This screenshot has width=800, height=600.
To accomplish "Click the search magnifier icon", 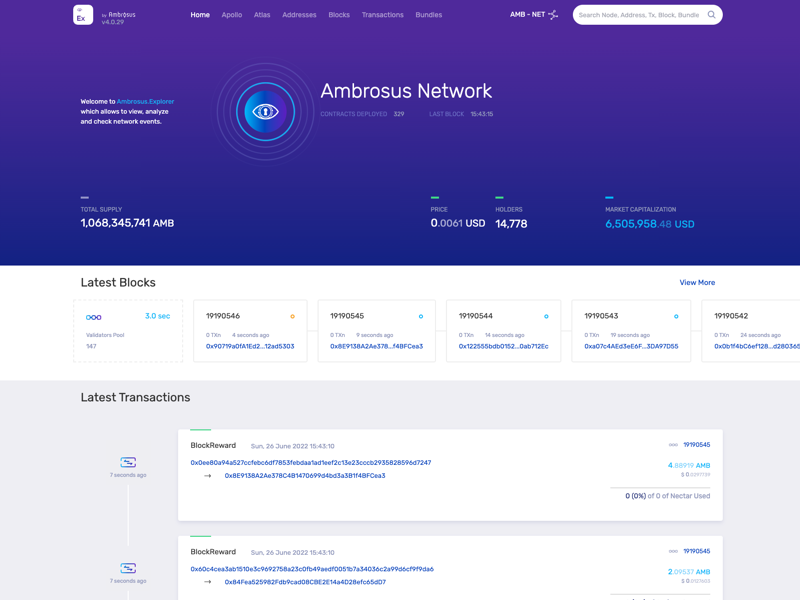I will tap(711, 15).
